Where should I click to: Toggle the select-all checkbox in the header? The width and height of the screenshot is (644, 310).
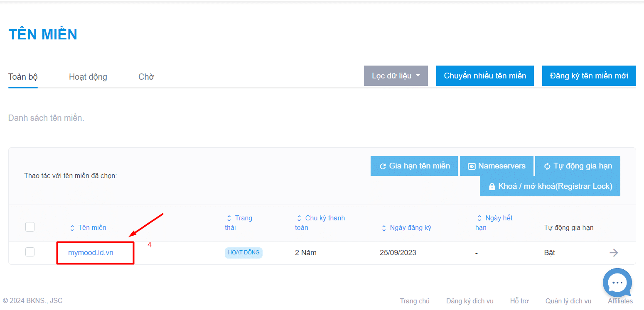click(x=30, y=227)
